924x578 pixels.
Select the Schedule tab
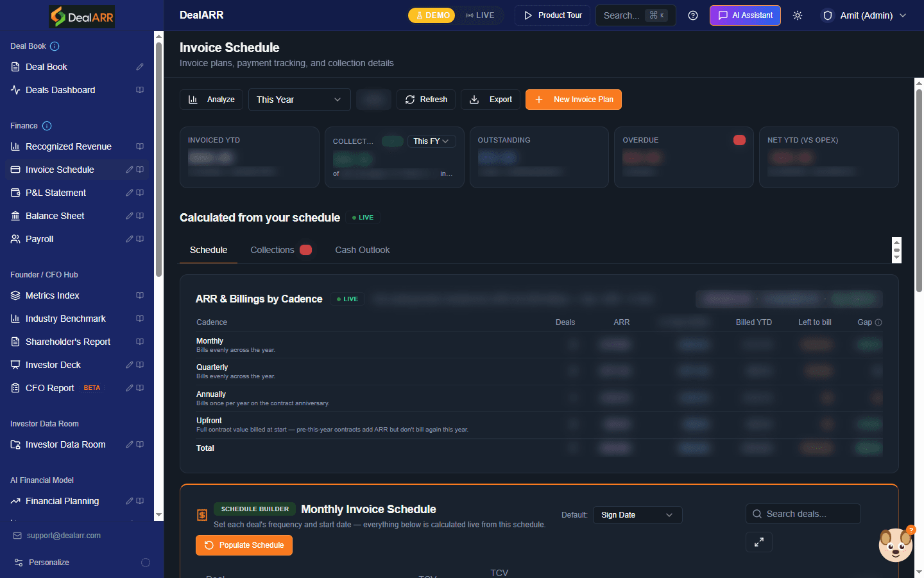(209, 250)
